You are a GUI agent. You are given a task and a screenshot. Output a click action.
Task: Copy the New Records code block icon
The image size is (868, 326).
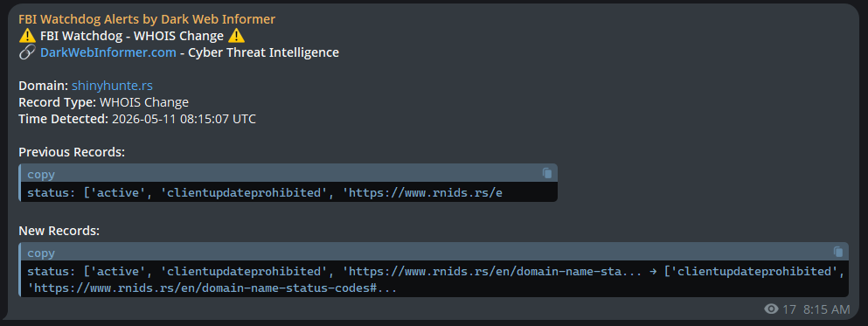tap(838, 252)
